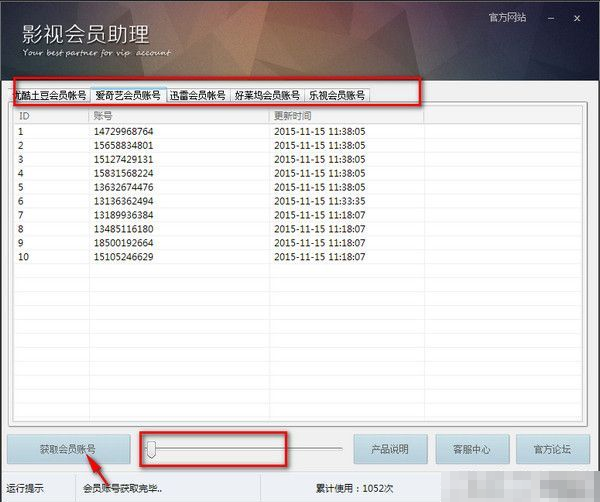The width and height of the screenshot is (600, 502).
Task: Switch to the 优酷土豆会员账号 tab
Action: pyautogui.click(x=48, y=96)
